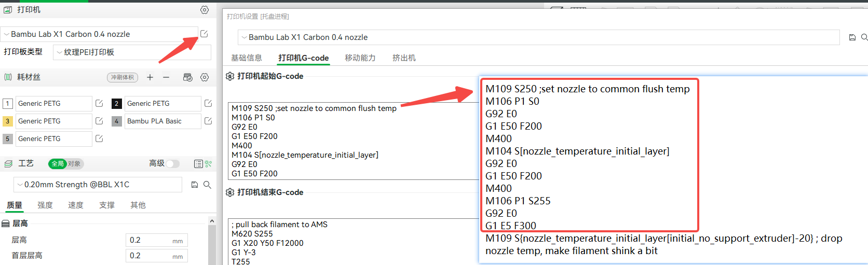Click the 冲刷体积 flushing volumes button
This screenshot has width=868, height=265.
click(x=123, y=77)
